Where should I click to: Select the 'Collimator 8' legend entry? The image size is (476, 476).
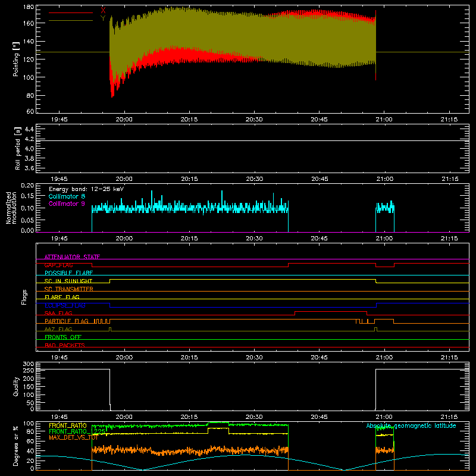[x=67, y=196]
